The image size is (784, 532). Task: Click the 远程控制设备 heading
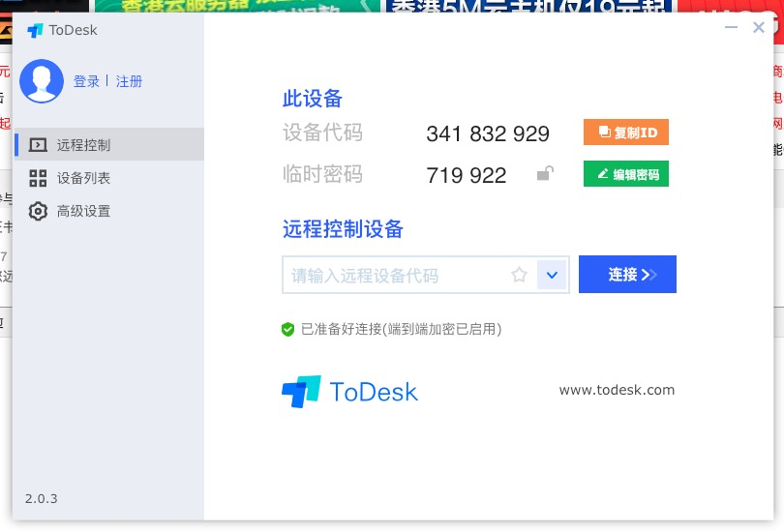click(343, 229)
